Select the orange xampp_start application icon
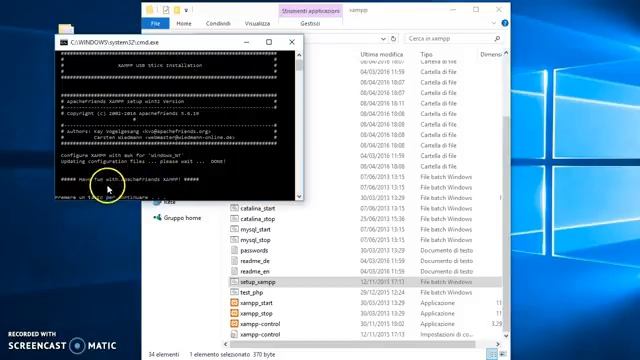This screenshot has width=640, height=360. coord(234,302)
